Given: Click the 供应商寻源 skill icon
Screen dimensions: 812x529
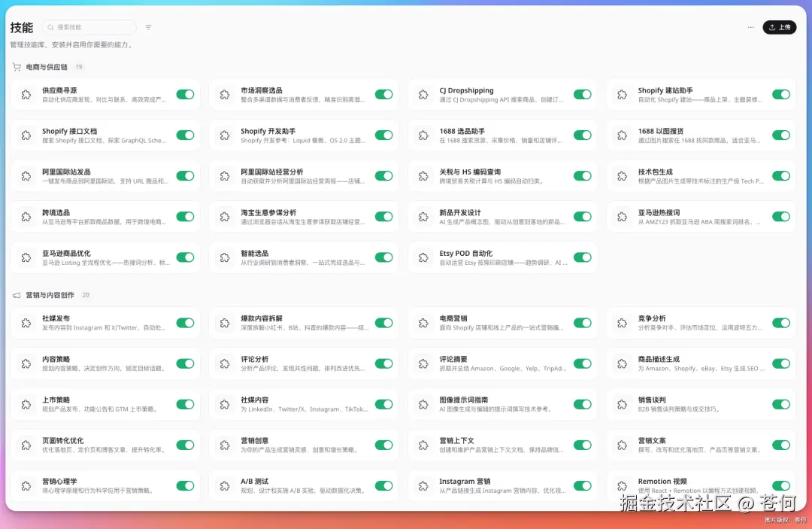Looking at the screenshot, I should click(25, 95).
